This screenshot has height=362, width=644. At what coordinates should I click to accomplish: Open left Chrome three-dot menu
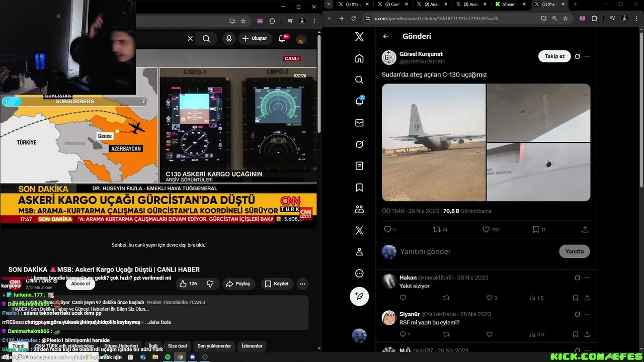tap(313, 21)
